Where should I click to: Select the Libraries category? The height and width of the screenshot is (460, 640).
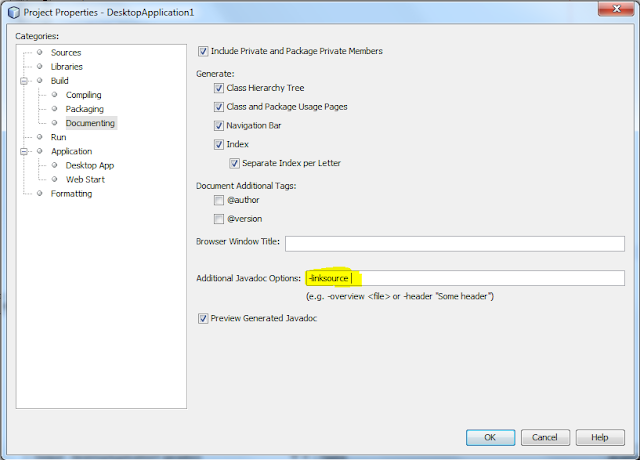[67, 67]
